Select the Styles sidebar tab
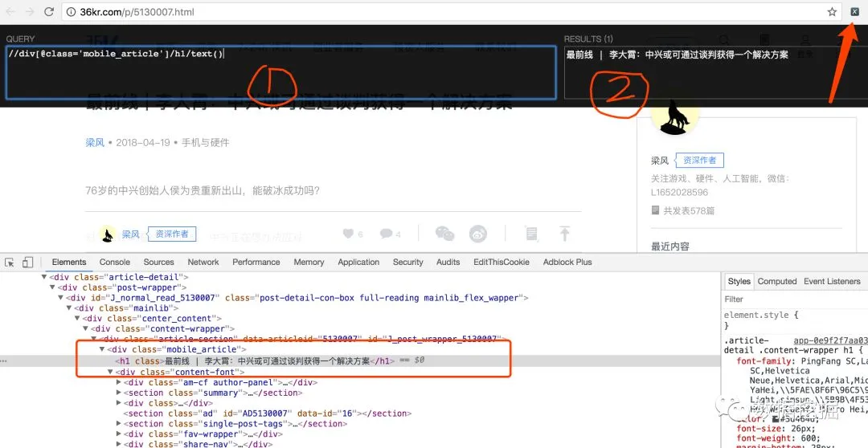 click(739, 282)
